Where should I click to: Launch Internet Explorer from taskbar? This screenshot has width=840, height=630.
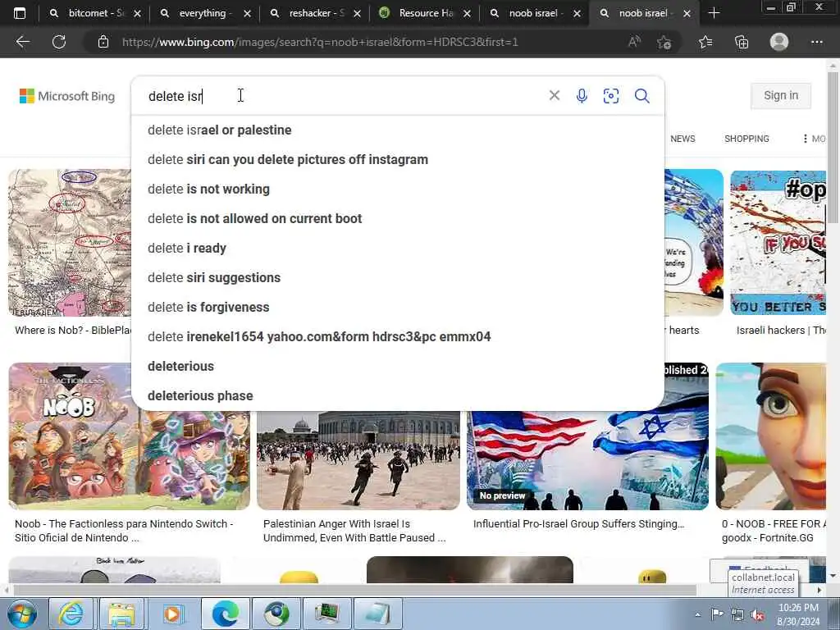[71, 614]
